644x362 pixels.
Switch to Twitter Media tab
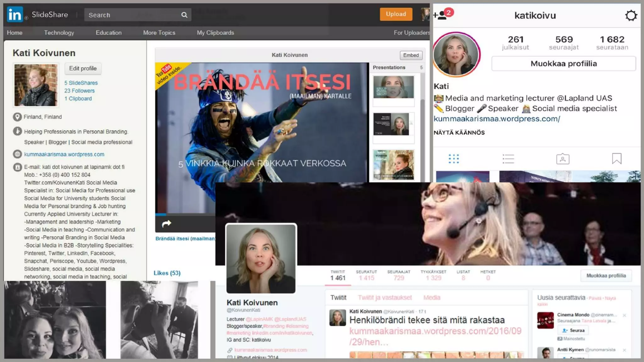click(x=432, y=298)
